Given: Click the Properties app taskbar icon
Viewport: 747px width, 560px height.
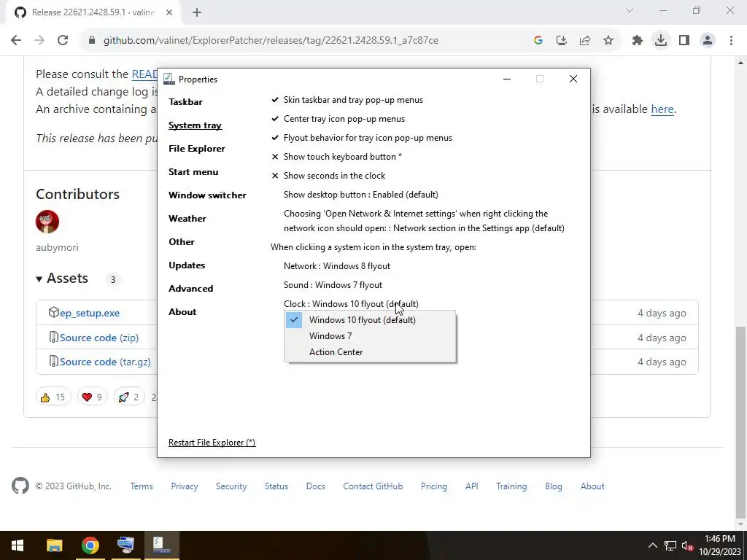Looking at the screenshot, I should pyautogui.click(x=161, y=545).
